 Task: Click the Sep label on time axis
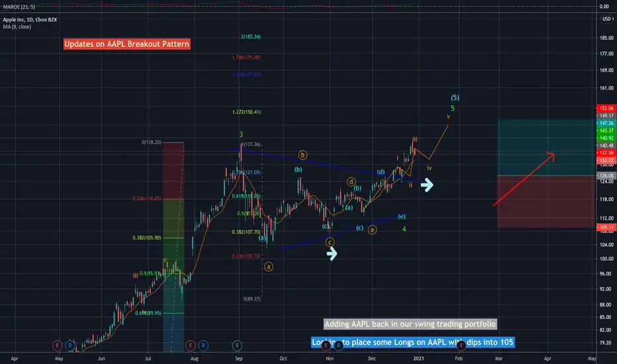(x=239, y=359)
